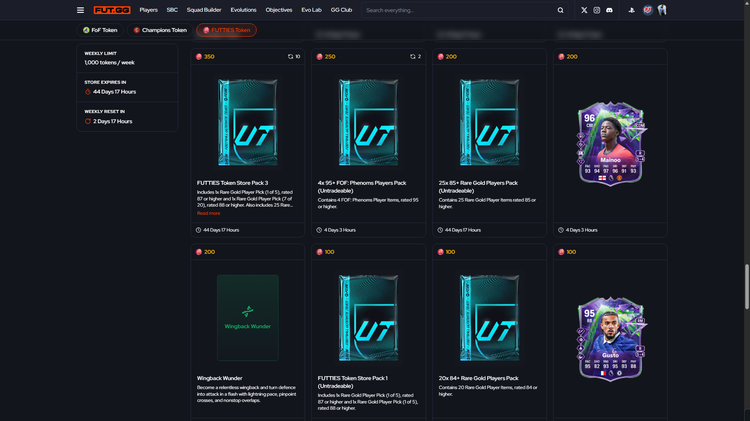This screenshot has height=421, width=750.
Task: Open the Objectives menu
Action: point(279,10)
